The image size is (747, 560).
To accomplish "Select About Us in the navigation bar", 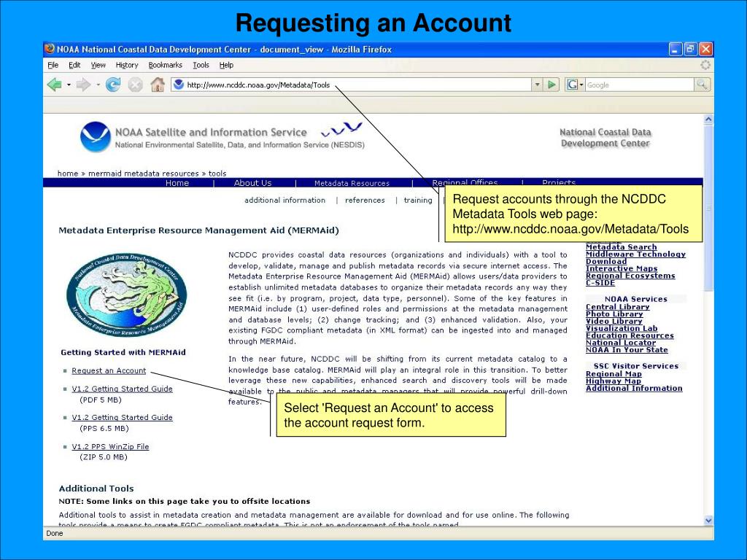I will pos(252,183).
